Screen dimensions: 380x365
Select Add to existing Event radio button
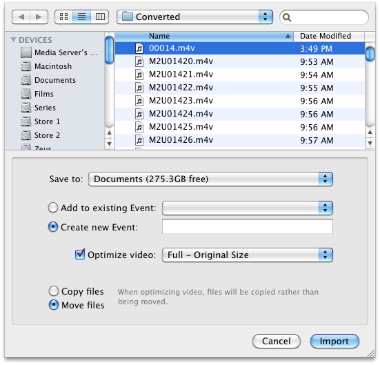pyautogui.click(x=53, y=208)
